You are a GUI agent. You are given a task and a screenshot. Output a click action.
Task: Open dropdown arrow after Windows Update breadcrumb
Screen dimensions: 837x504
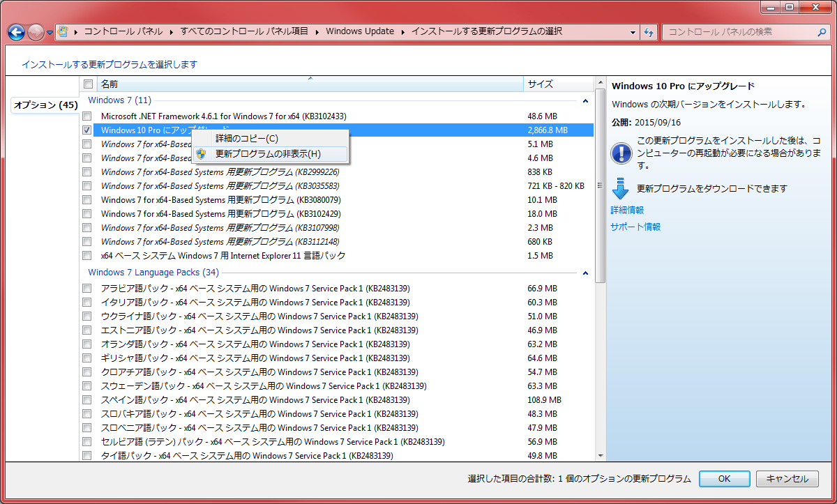[x=403, y=31]
